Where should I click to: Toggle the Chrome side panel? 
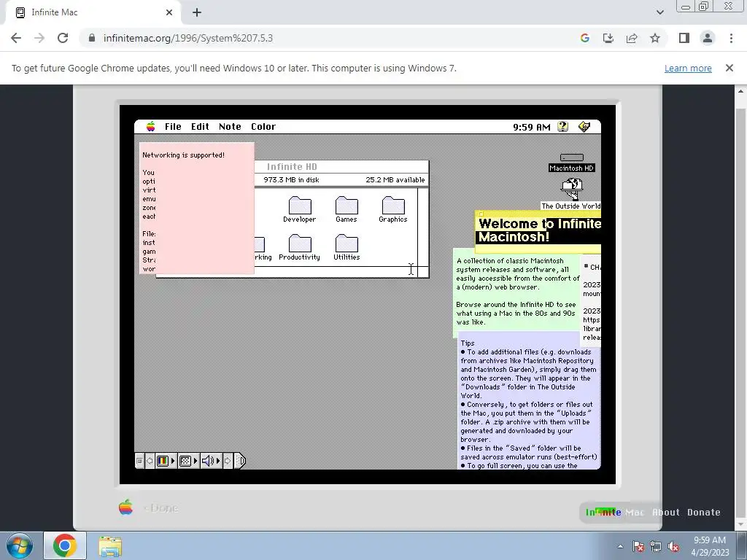684,38
